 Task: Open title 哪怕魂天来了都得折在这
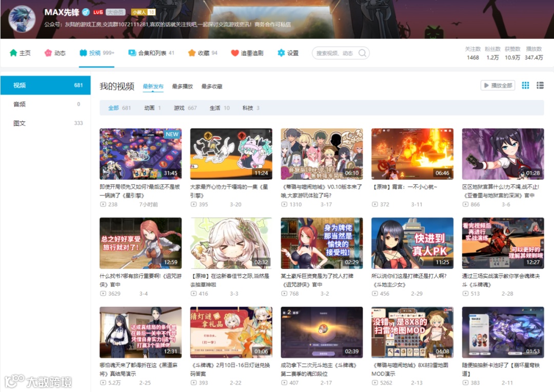coord(138,369)
